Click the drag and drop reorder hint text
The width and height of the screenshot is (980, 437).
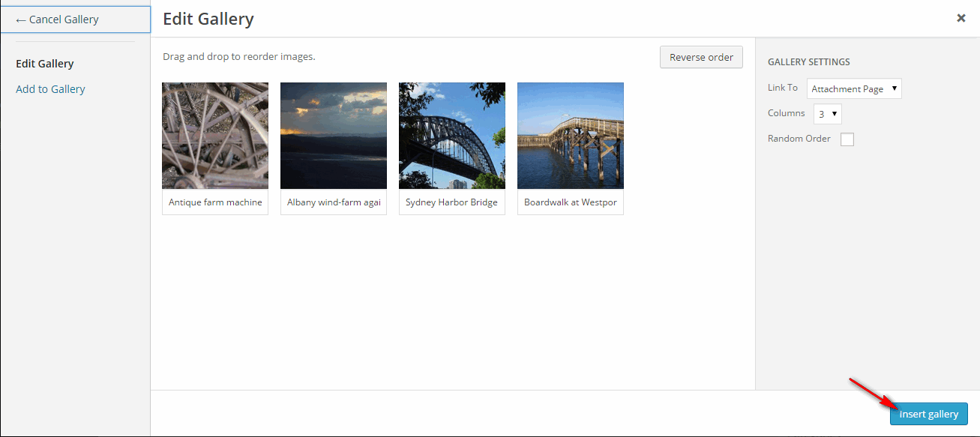(x=239, y=56)
